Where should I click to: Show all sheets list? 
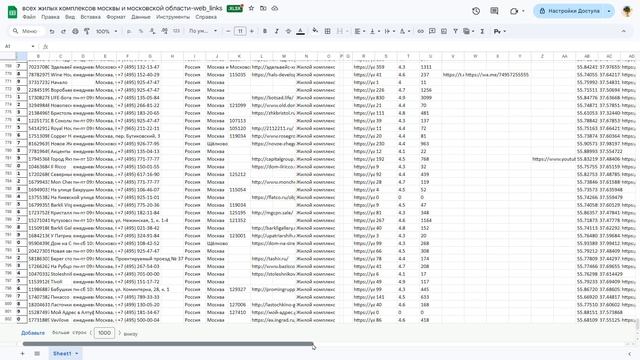point(37,353)
